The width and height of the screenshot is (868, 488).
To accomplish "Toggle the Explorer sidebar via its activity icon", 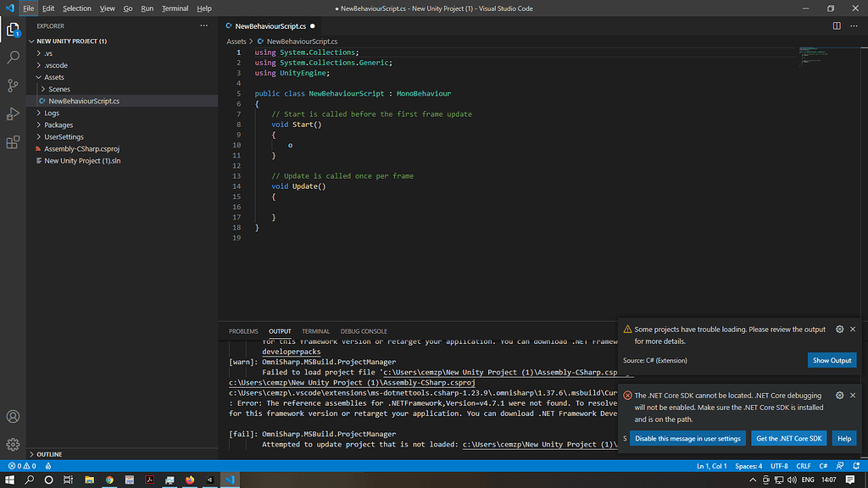I will pos(13,30).
